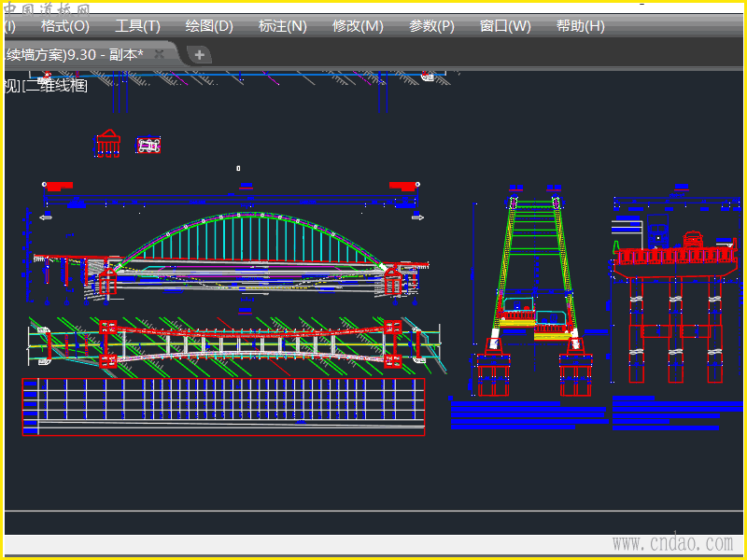Open the 标注(N) dimension menu

point(282,26)
